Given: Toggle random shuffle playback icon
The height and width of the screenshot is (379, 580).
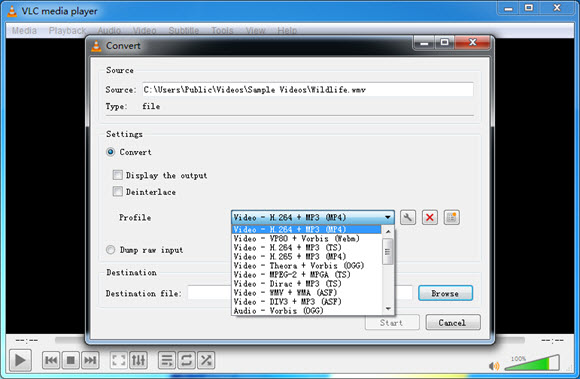Looking at the screenshot, I should (206, 360).
